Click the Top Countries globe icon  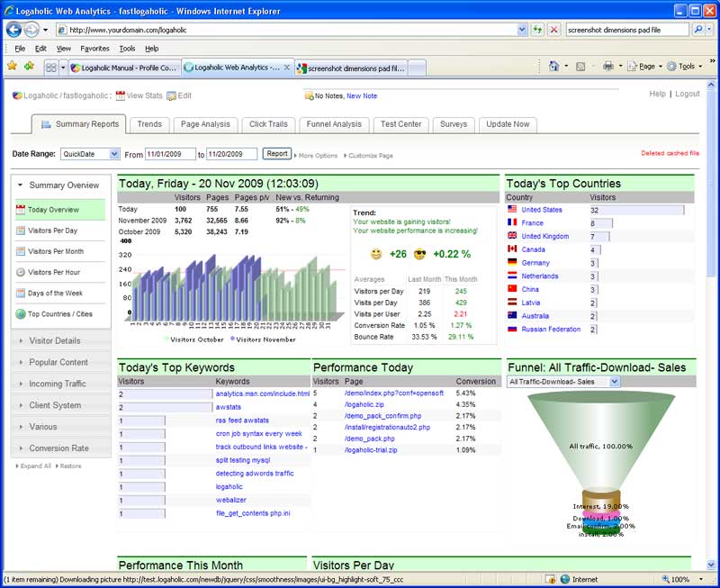pyautogui.click(x=21, y=313)
